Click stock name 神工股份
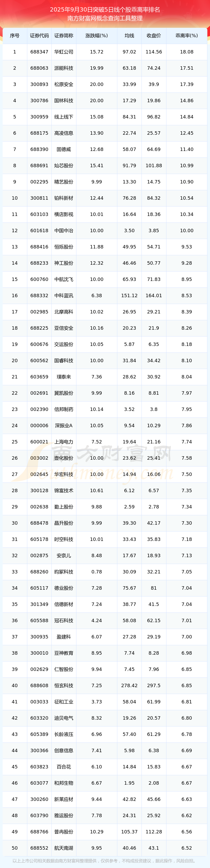Screen dimensions: 210x868 (64, 263)
